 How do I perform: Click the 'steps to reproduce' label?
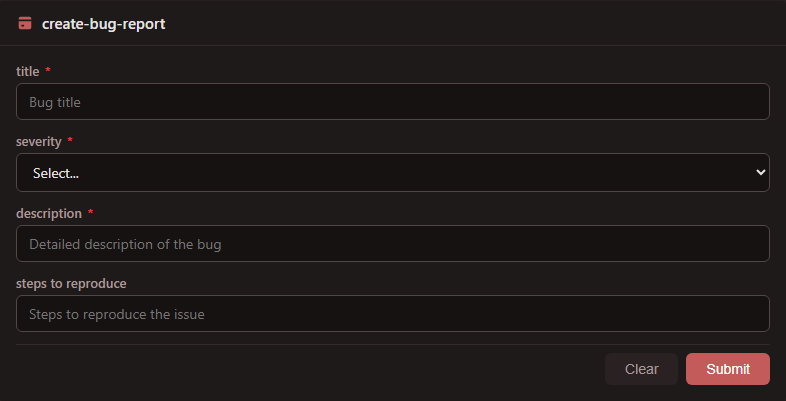(71, 284)
